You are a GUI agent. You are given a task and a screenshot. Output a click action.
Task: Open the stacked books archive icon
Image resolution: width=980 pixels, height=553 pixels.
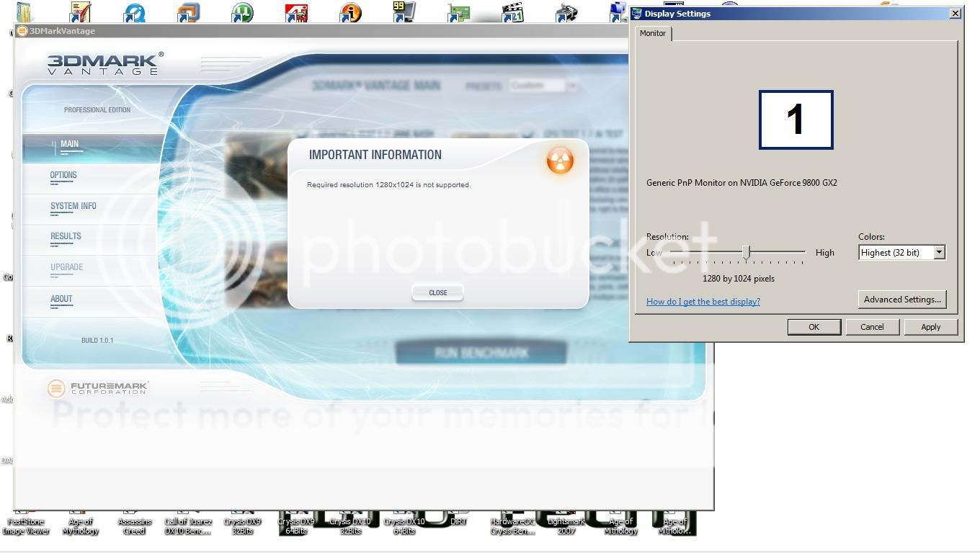[25, 12]
